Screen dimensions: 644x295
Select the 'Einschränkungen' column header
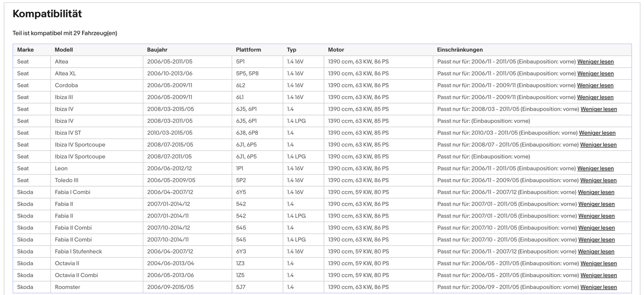coord(460,50)
